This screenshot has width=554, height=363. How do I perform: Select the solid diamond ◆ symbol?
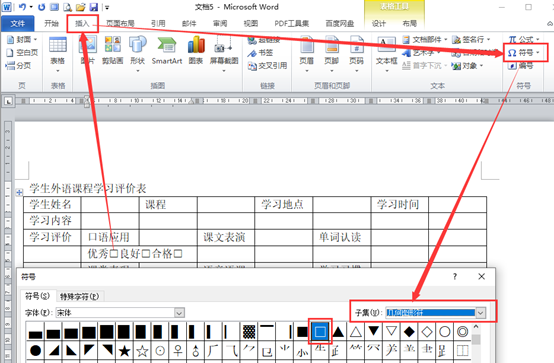coord(409,332)
